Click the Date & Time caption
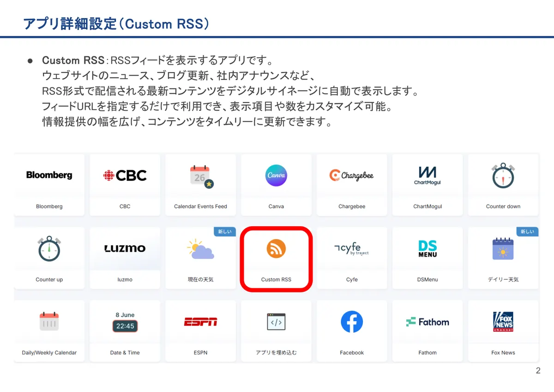Screen dimensions: 554x392 125,352
